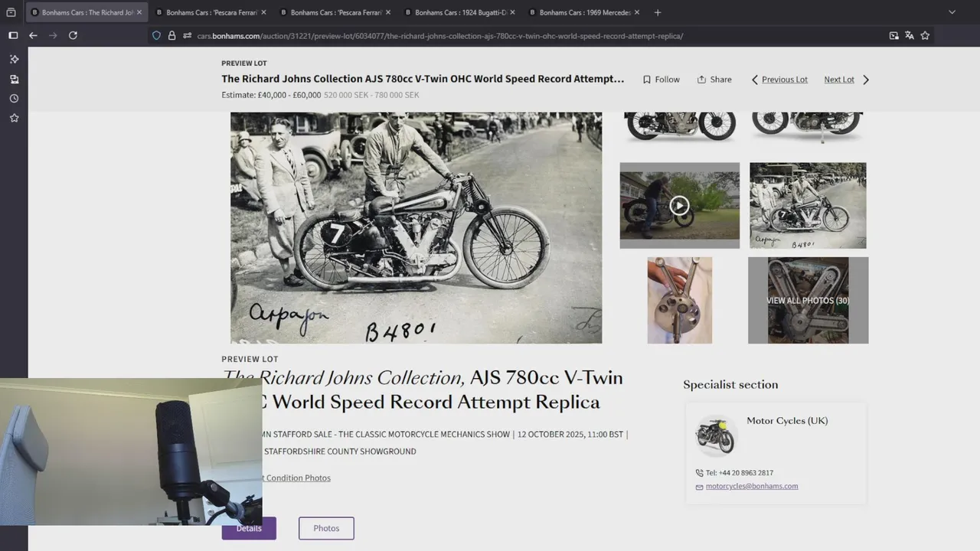Follow this lot
The height and width of the screenshot is (551, 980).
tap(661, 80)
